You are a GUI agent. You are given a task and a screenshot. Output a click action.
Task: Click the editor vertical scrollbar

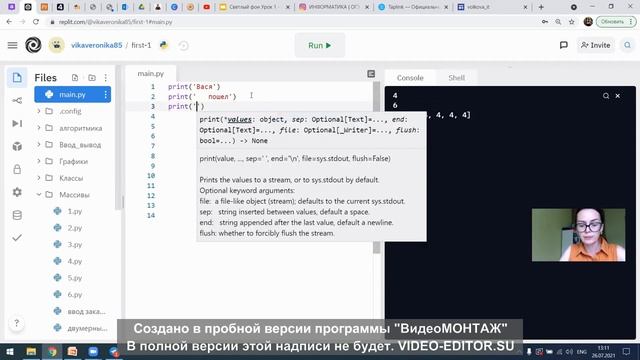tap(376, 167)
